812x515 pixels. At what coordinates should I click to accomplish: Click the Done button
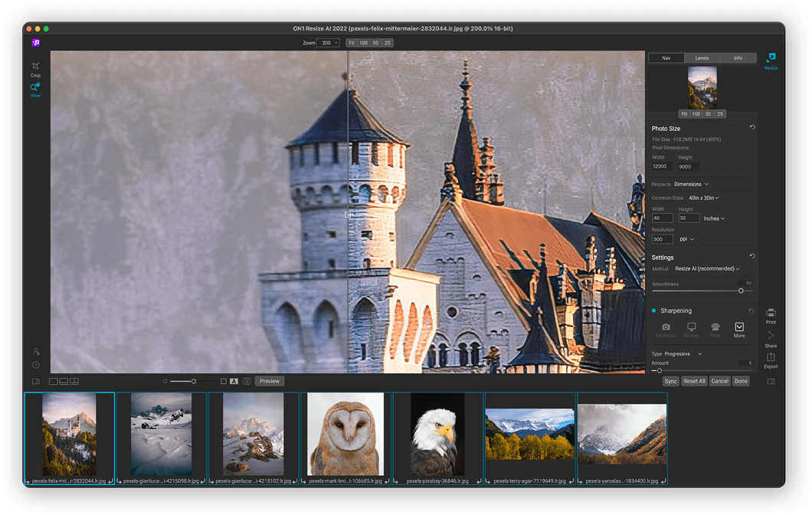[741, 381]
